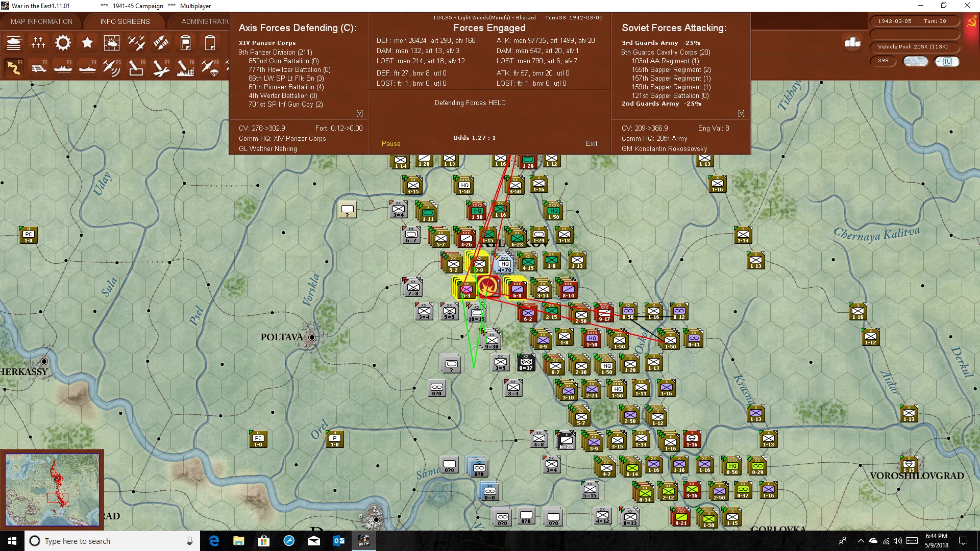Expand the Axis forces defending list
This screenshot has width=980, height=551.
point(359,113)
